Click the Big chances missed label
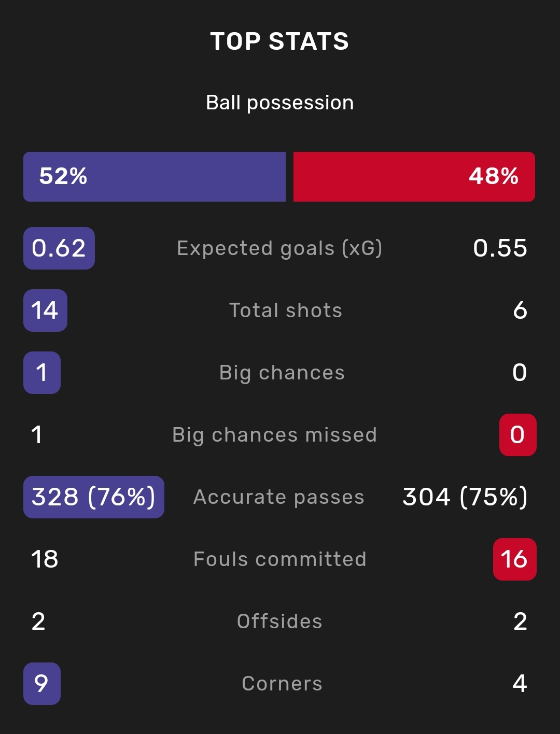 click(274, 435)
